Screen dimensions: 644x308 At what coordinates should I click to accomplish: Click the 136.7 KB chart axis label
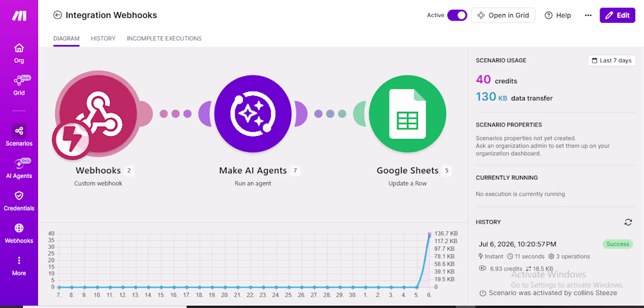445,233
